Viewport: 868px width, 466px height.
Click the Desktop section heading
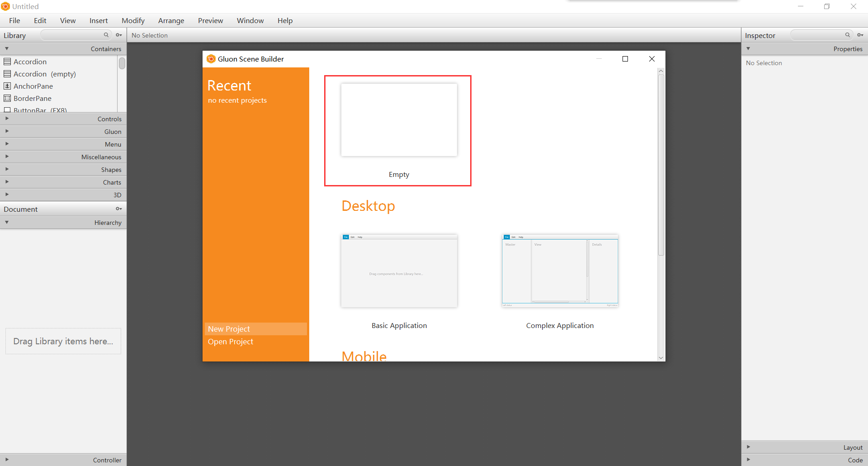(368, 206)
